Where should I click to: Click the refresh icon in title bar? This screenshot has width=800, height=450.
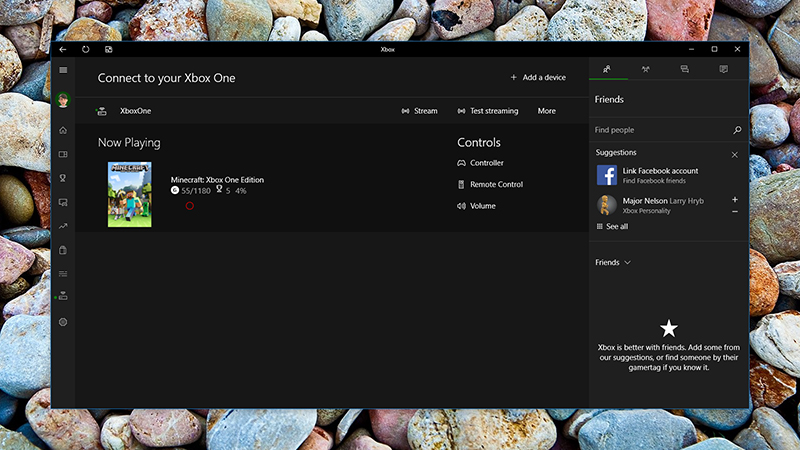coord(86,49)
